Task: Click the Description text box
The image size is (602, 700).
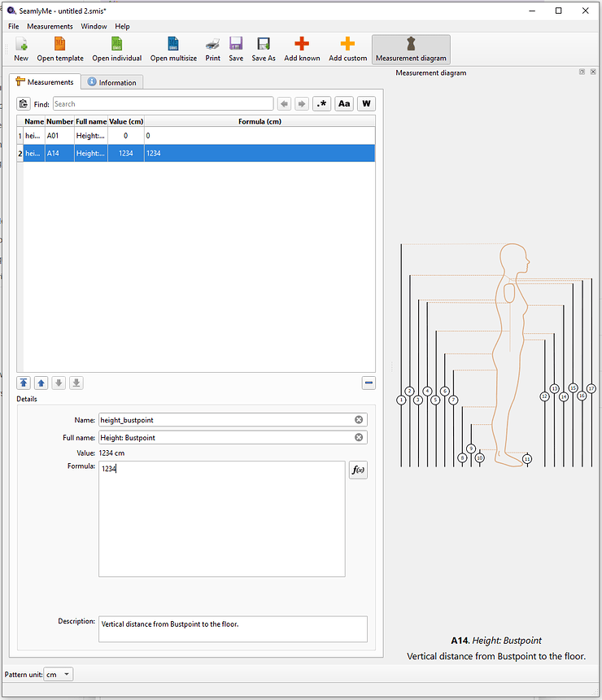Action: point(233,629)
